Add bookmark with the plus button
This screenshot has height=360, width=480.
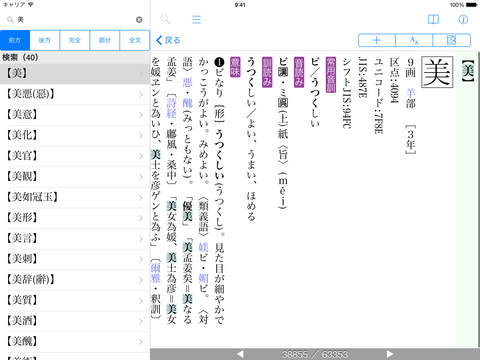pyautogui.click(x=377, y=40)
